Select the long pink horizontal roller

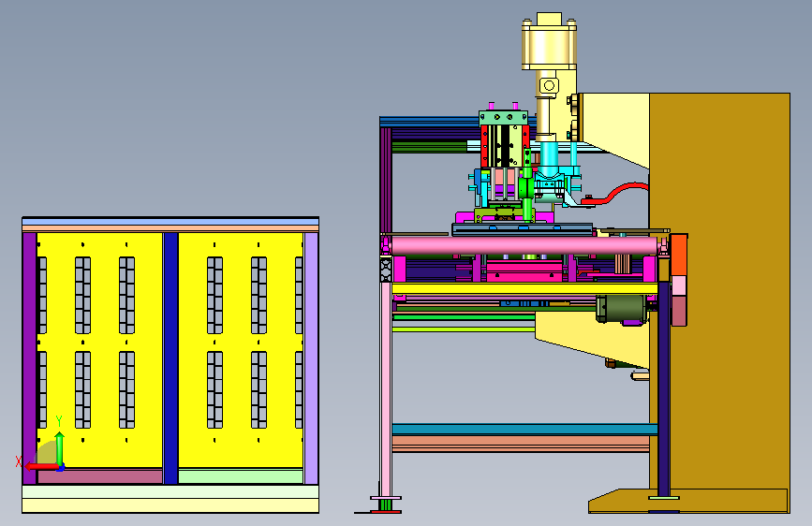524,245
